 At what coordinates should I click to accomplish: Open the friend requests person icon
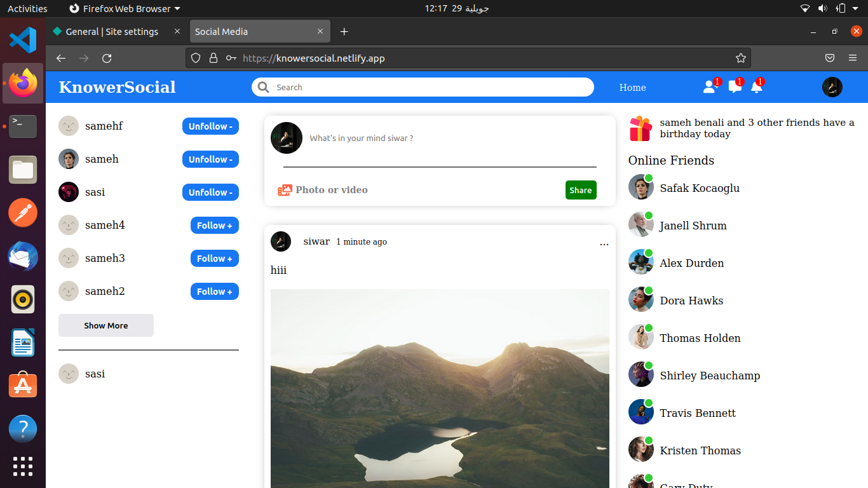(x=709, y=87)
